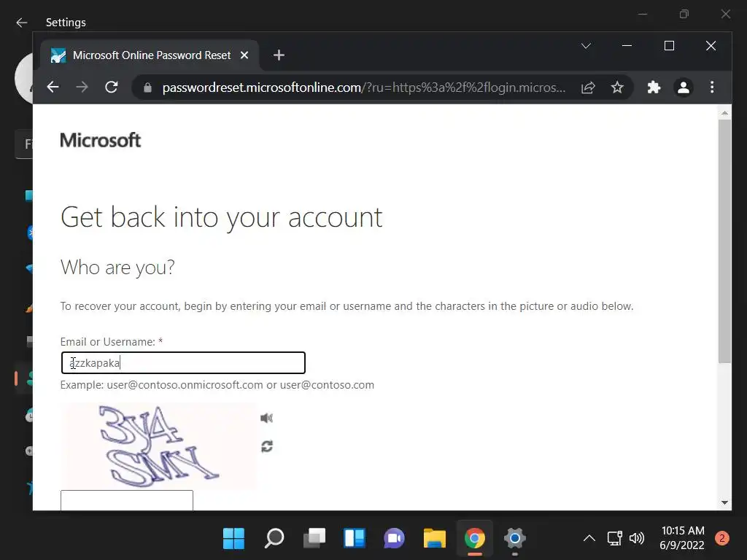Open Settings gear on taskbar
The image size is (747, 560).
(514, 539)
